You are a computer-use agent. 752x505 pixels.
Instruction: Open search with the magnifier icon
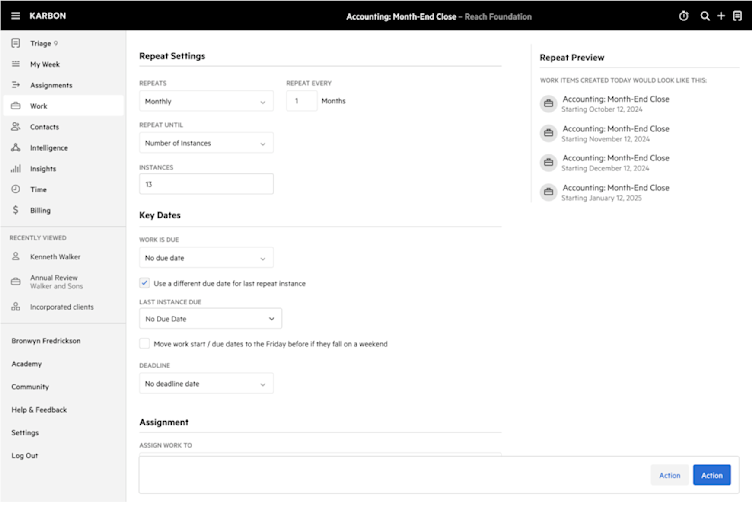point(705,16)
